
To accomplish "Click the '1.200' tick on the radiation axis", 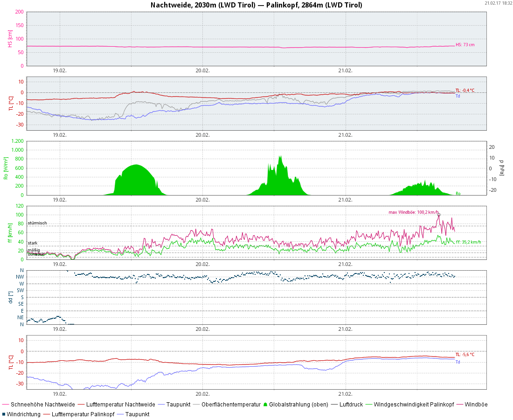I will (18, 141).
